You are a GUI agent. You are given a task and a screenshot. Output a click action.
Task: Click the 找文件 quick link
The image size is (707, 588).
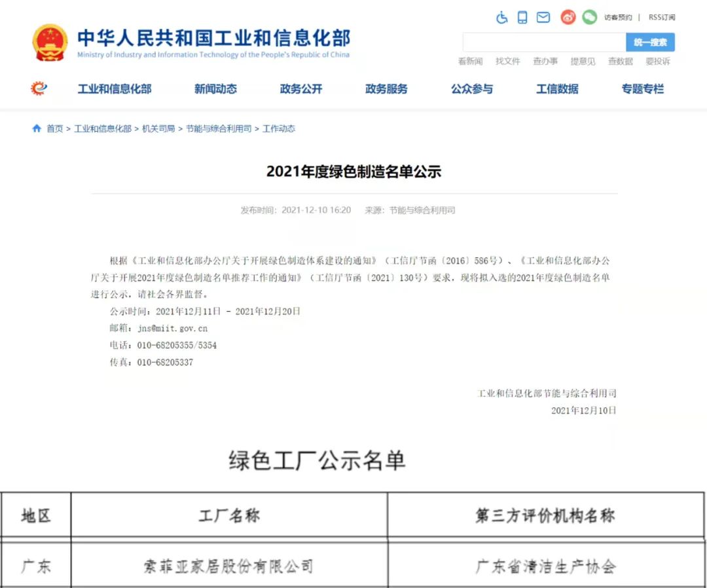507,62
